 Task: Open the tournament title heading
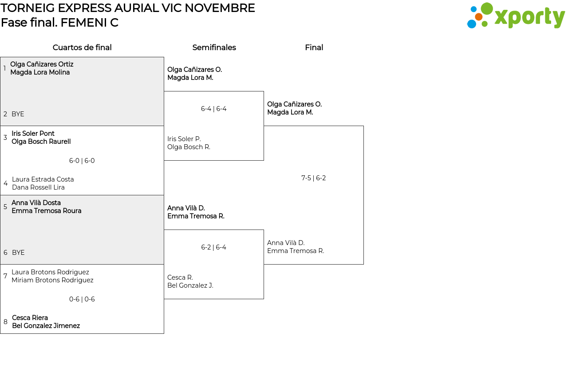[128, 8]
